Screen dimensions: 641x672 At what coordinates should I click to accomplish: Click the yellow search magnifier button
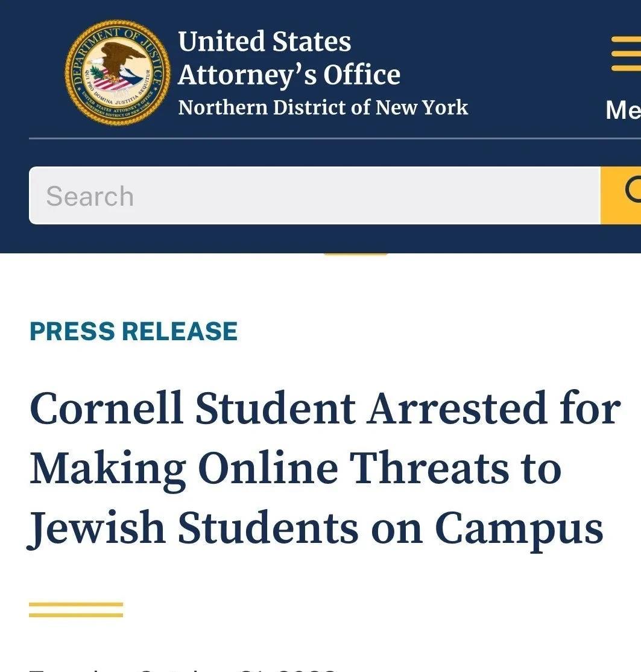click(621, 195)
